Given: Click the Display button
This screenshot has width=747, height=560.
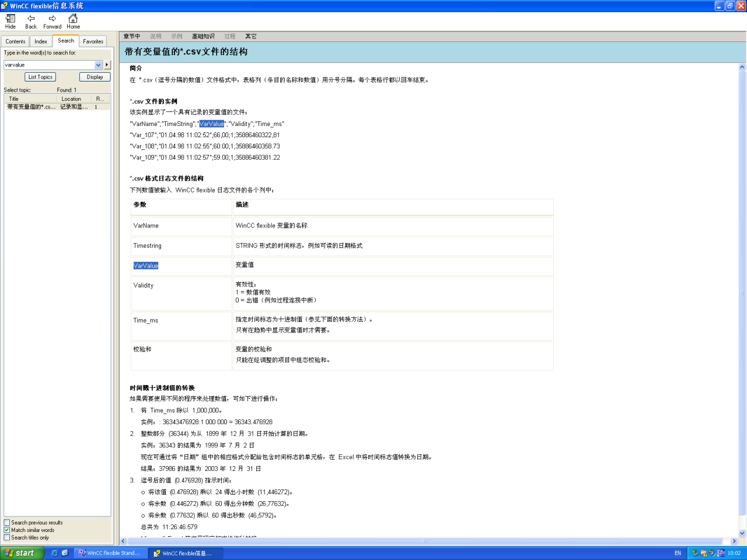Looking at the screenshot, I should pyautogui.click(x=95, y=77).
